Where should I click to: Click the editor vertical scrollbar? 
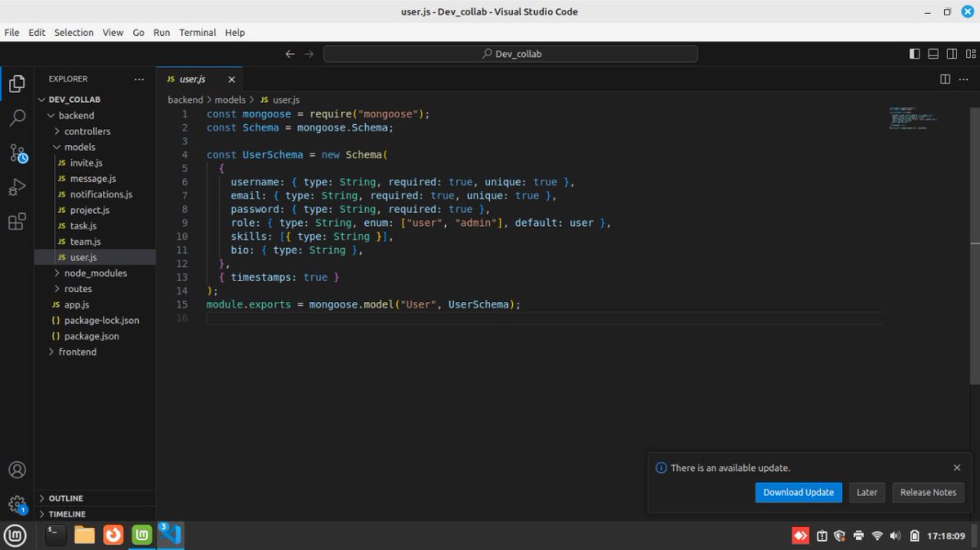975,245
